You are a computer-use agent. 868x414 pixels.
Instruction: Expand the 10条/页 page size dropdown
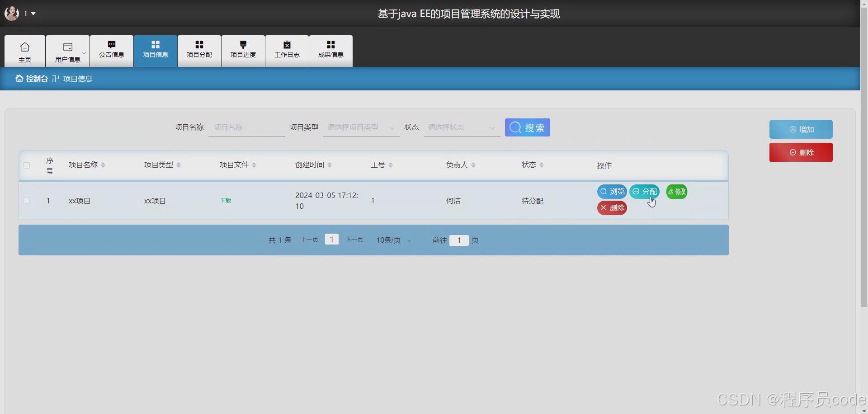tap(392, 240)
